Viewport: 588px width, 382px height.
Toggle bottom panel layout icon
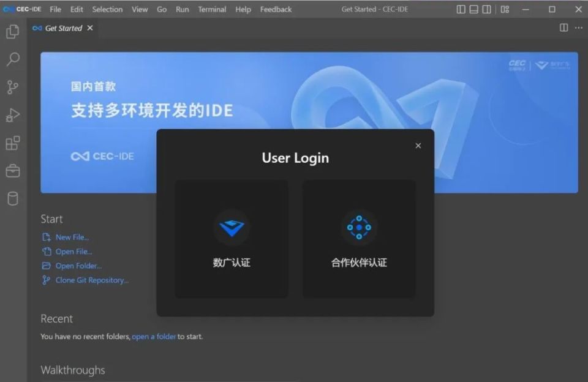click(x=473, y=9)
